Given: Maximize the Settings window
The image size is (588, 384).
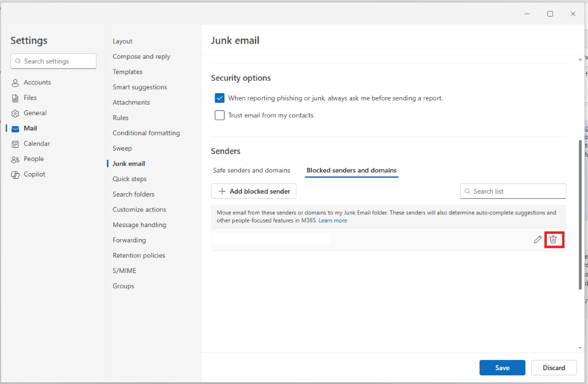Looking at the screenshot, I should [x=550, y=14].
